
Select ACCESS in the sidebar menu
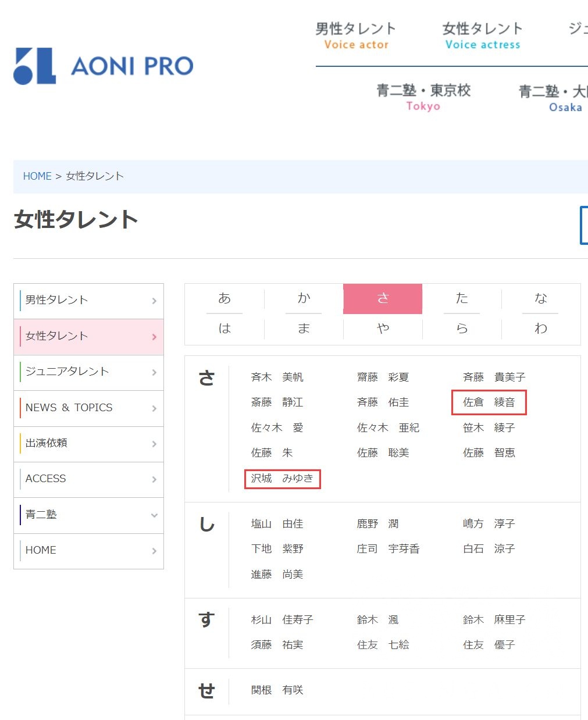click(45, 479)
